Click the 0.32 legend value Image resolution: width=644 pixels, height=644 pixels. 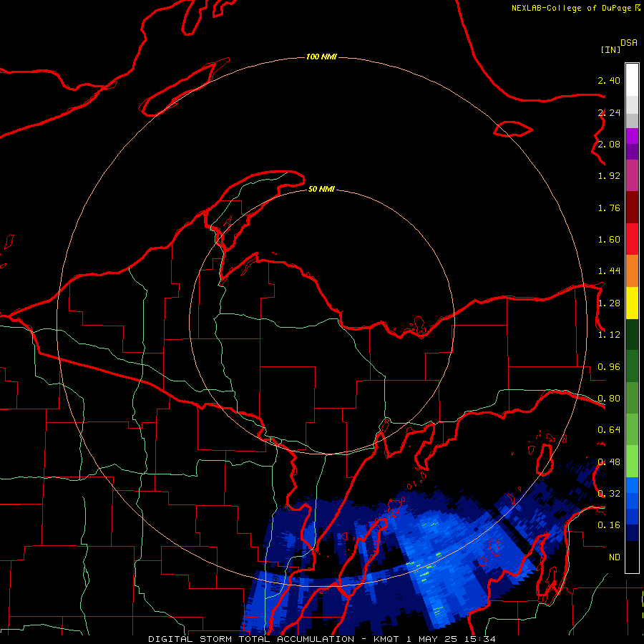[609, 494]
